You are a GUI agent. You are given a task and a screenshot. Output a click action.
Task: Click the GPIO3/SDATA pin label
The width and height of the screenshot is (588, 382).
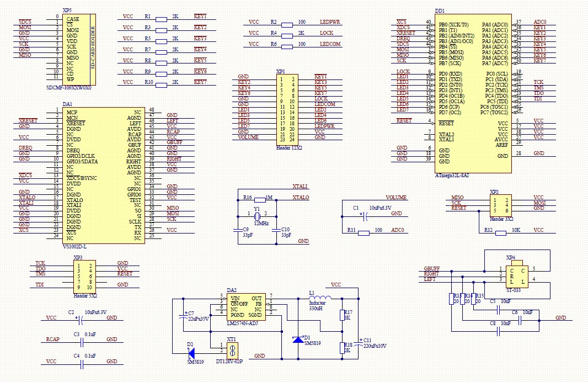click(x=82, y=161)
